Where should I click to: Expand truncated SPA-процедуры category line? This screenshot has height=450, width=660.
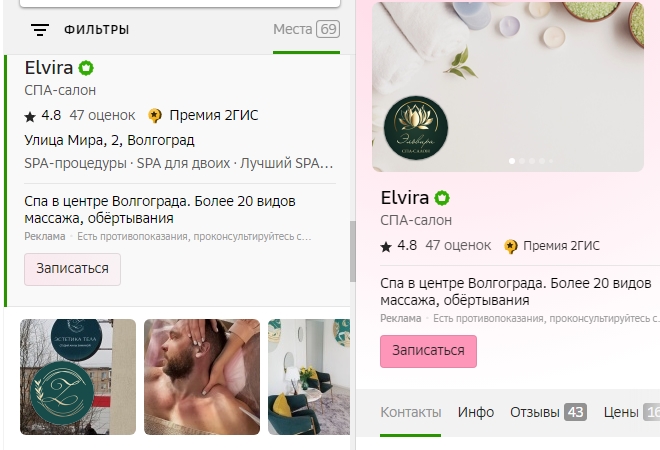[178, 163]
